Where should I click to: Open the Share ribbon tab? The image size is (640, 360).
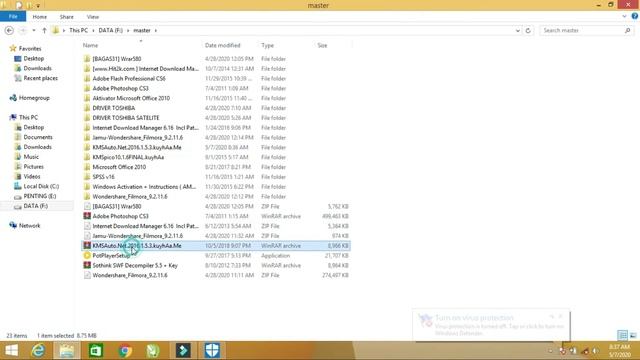67,17
